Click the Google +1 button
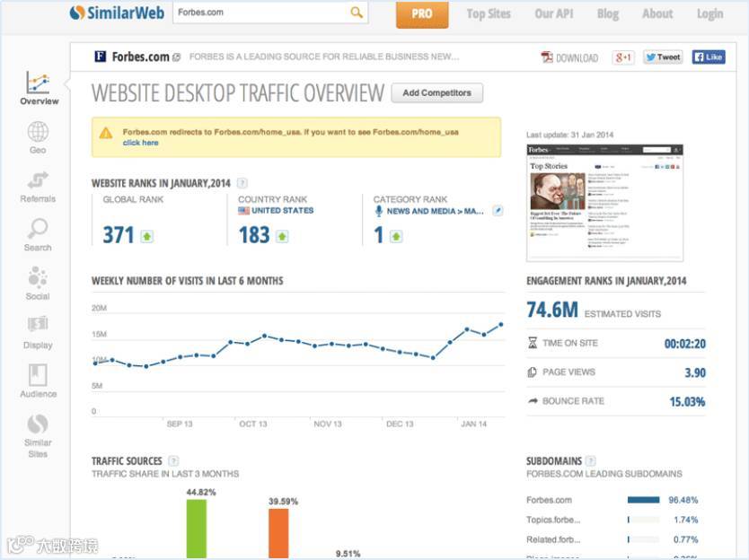Screen dimensions: 749x560 point(623,57)
